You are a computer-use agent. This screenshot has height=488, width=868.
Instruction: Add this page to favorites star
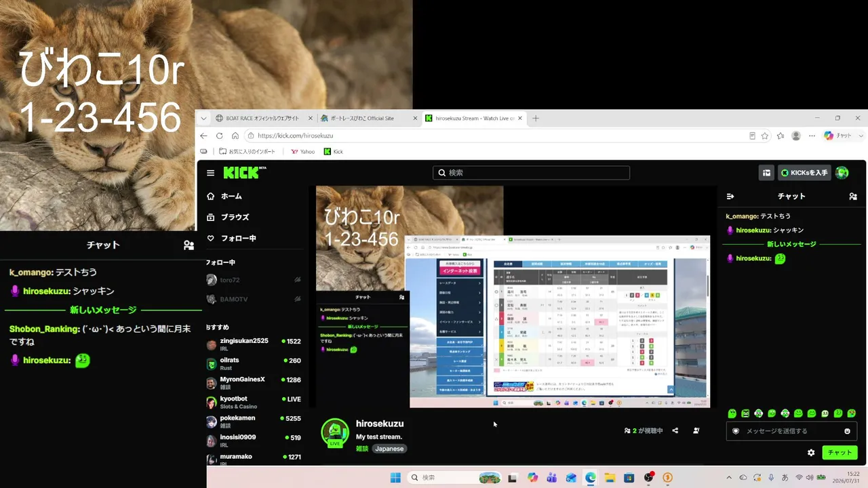(x=765, y=136)
